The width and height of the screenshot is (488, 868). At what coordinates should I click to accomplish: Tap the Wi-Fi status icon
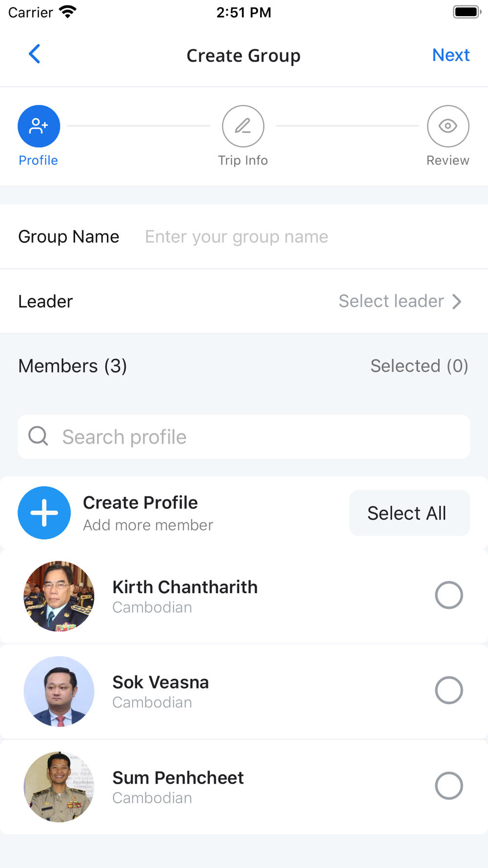67,12
